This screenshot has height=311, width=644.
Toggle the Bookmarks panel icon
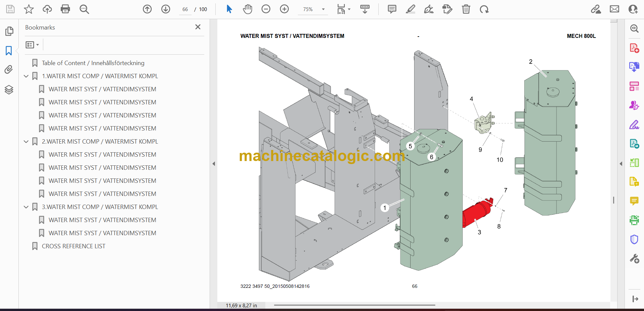[x=9, y=51]
